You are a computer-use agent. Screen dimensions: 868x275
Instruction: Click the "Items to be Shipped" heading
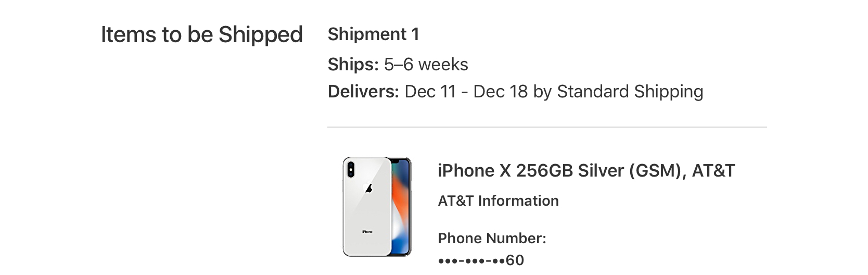(201, 35)
